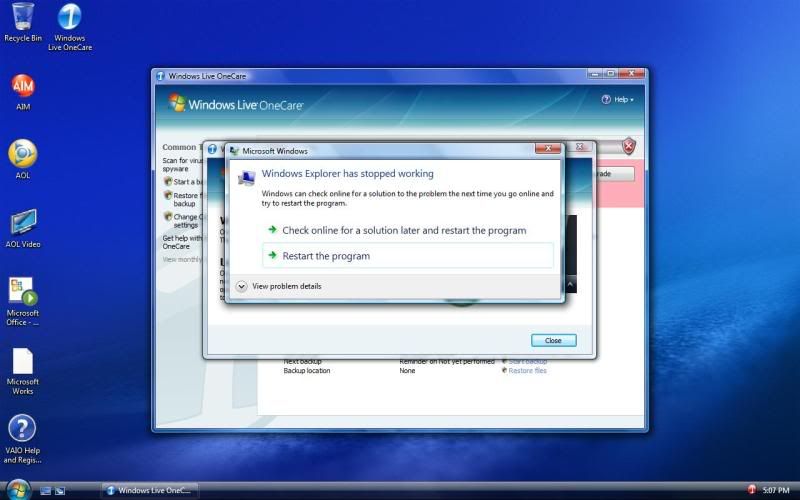The width and height of the screenshot is (800, 500).
Task: Click the blue icon of inner OneCare dialog
Action: pyautogui.click(x=212, y=149)
